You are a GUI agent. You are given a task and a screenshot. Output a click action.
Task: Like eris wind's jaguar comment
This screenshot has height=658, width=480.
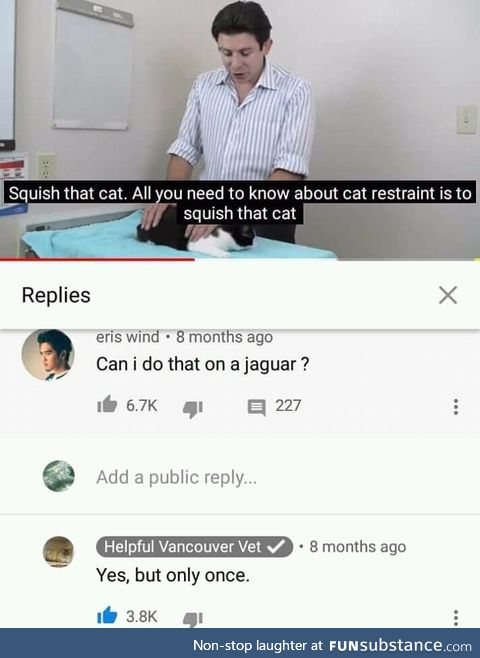tap(107, 405)
